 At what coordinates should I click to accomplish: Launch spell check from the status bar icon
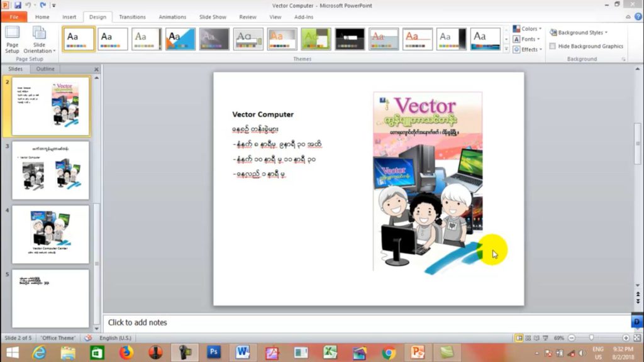[88, 337]
